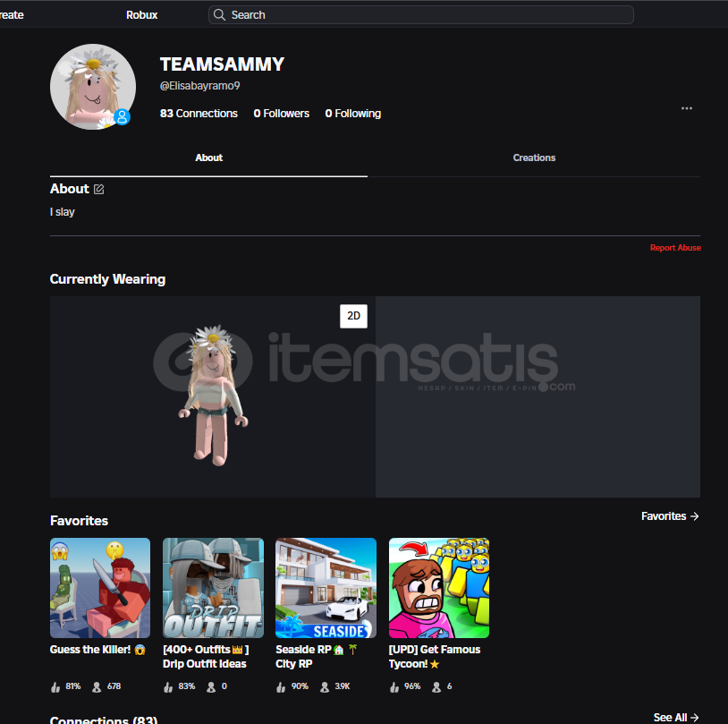Image resolution: width=728 pixels, height=724 pixels.
Task: Click the edit About pencil icon
Action: 99,189
